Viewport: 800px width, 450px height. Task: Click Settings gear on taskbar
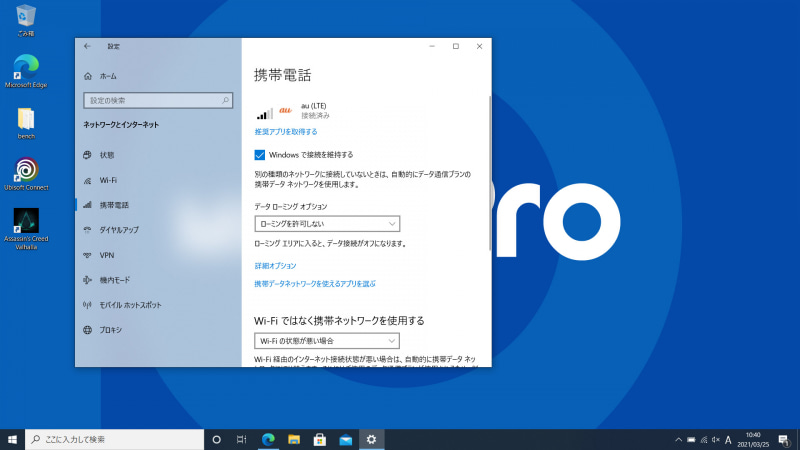(x=371, y=439)
